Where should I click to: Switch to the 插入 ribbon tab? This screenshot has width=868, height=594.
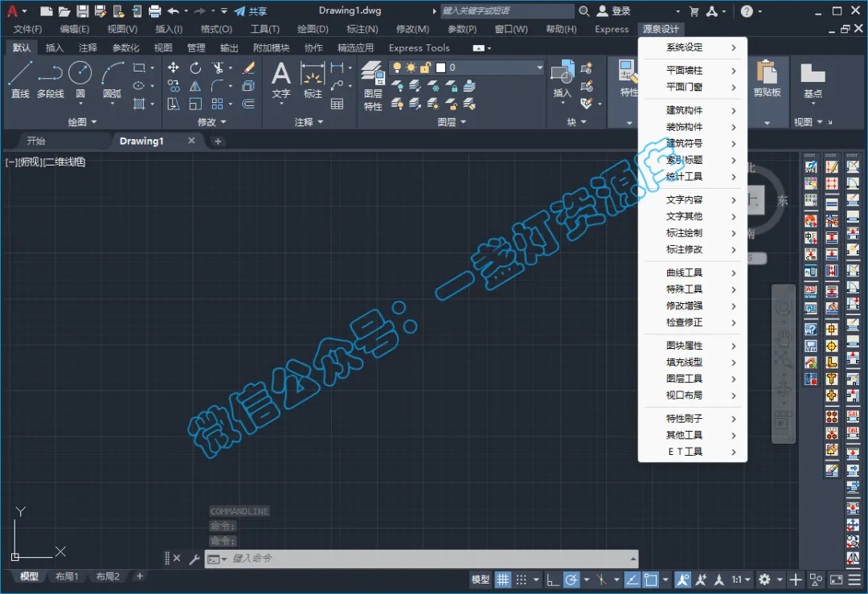(55, 48)
